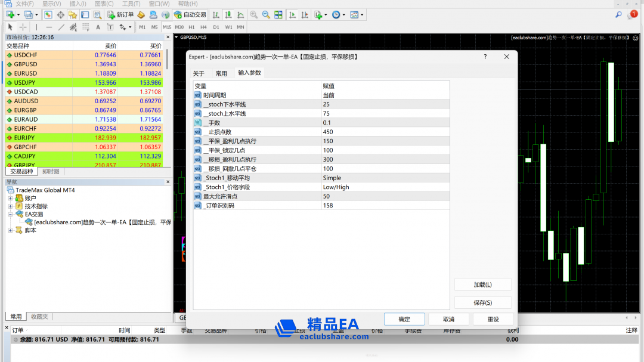Collapse the EA交易 tree node
Screen dimensions: 644x362
[11, 214]
